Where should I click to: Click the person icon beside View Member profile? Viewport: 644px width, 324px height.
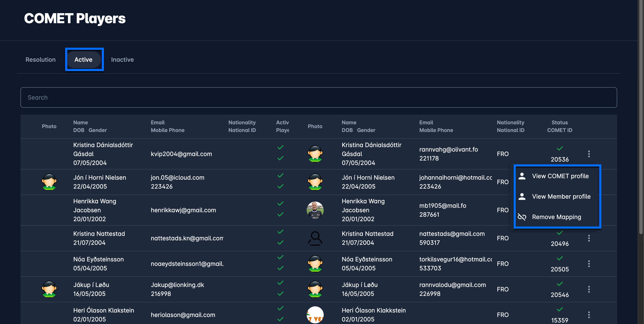tap(522, 197)
